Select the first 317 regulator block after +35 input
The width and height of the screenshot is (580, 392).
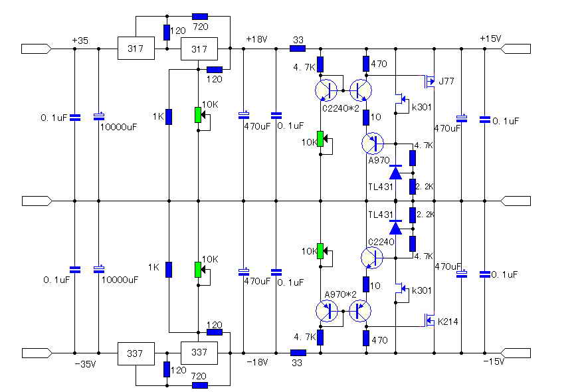pyautogui.click(x=136, y=48)
